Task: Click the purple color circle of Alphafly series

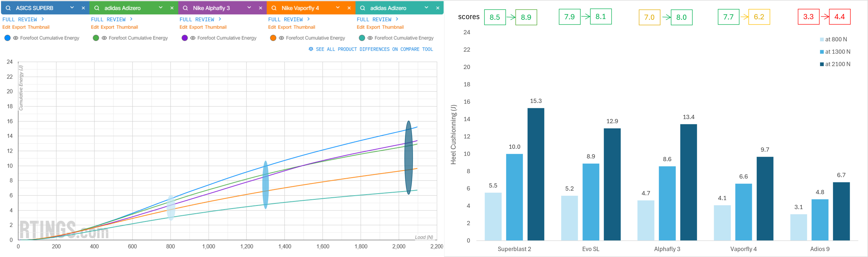Action: (185, 38)
